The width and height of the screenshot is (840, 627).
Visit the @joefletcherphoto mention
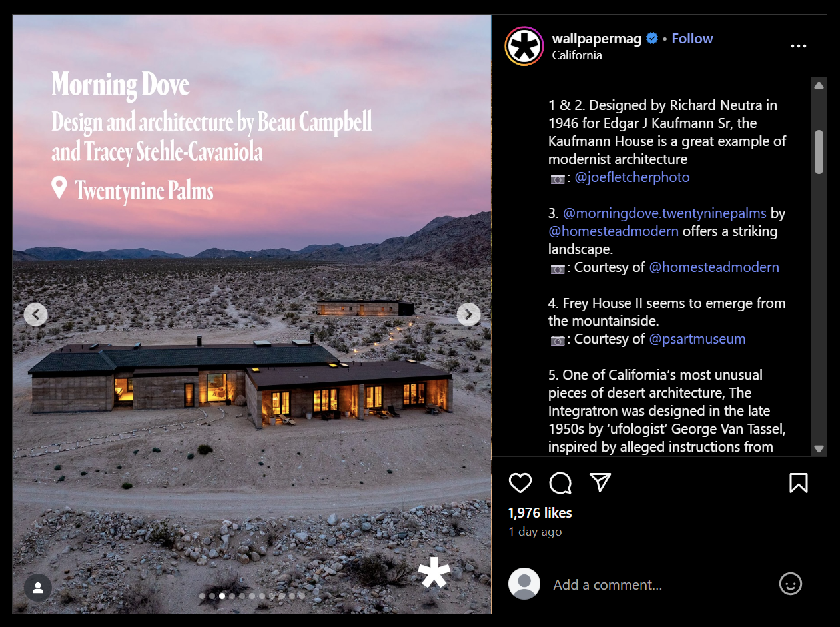pos(632,177)
